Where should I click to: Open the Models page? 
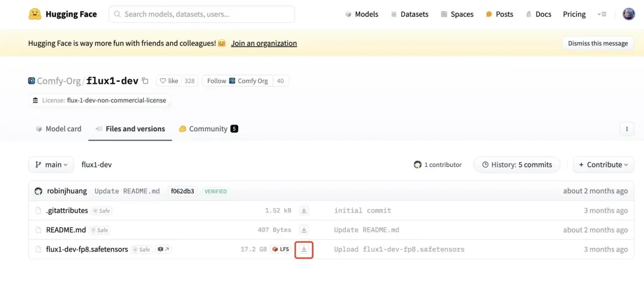click(x=361, y=14)
